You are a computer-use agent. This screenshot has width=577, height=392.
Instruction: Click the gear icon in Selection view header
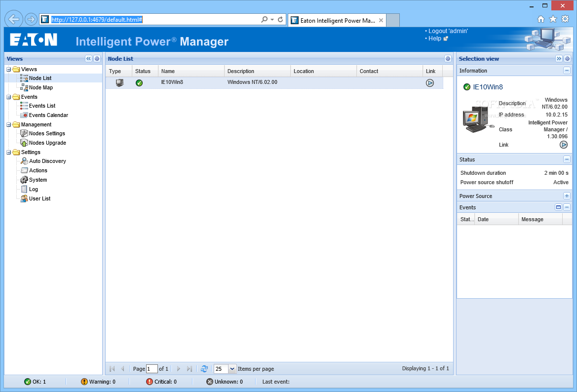click(x=568, y=59)
